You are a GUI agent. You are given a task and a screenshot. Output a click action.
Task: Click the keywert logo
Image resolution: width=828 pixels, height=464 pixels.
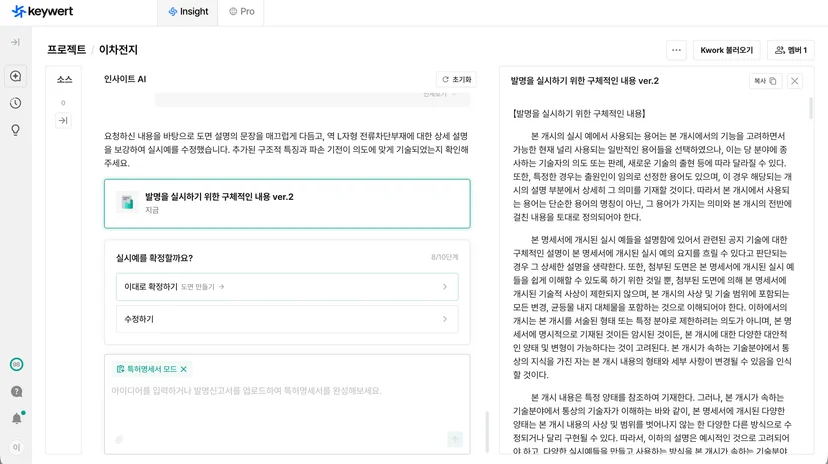pos(42,11)
